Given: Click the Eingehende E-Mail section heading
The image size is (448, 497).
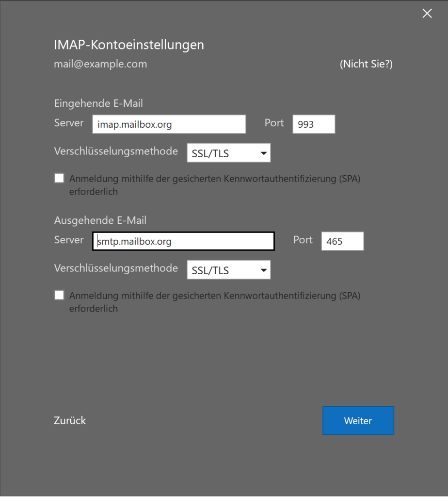Looking at the screenshot, I should (x=98, y=103).
